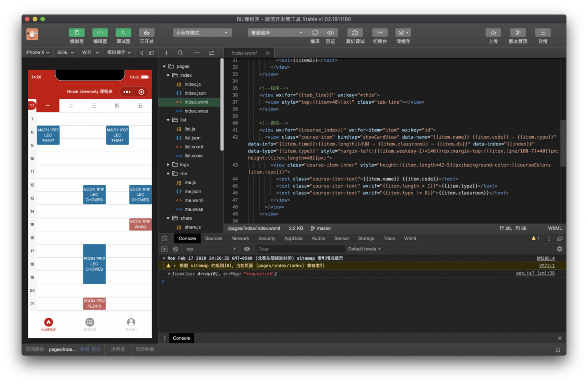Expand the Default levels dropdown
Screen dimensions: 588x384
pyautogui.click(x=364, y=249)
